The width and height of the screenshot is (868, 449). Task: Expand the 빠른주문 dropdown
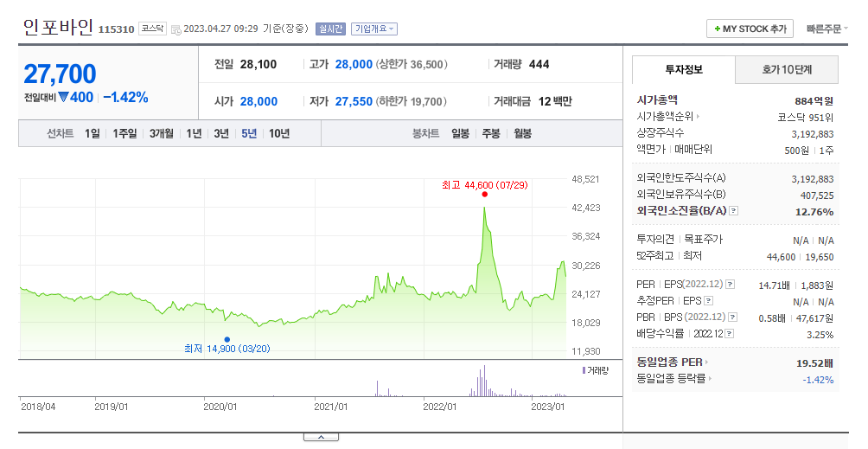[827, 29]
